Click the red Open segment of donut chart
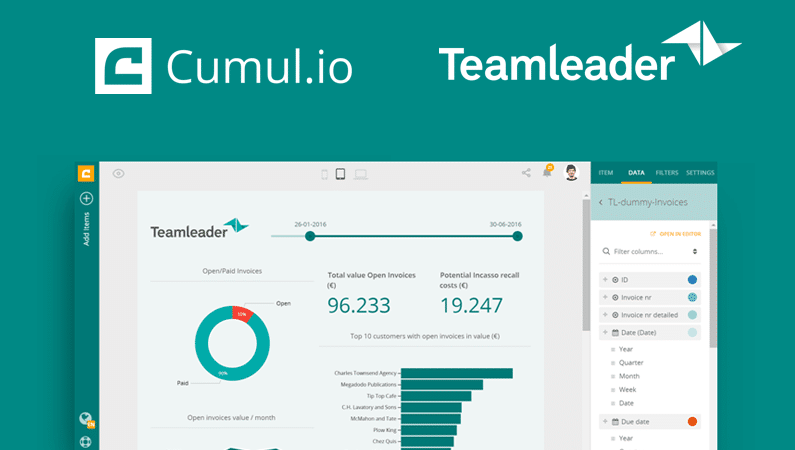 (x=243, y=313)
